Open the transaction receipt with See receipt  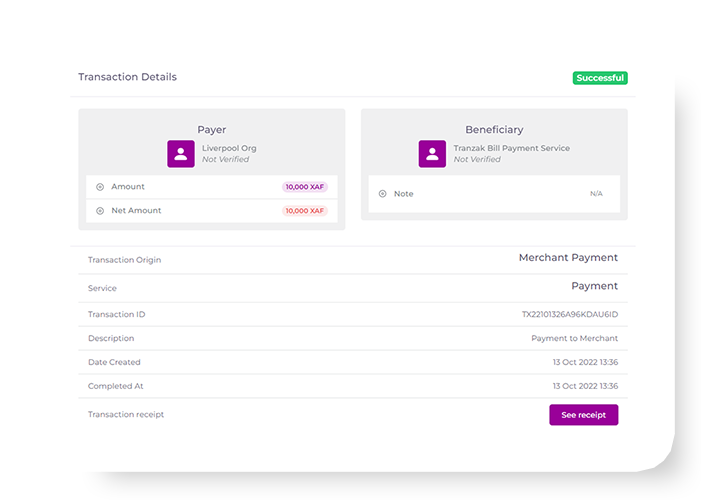click(583, 415)
